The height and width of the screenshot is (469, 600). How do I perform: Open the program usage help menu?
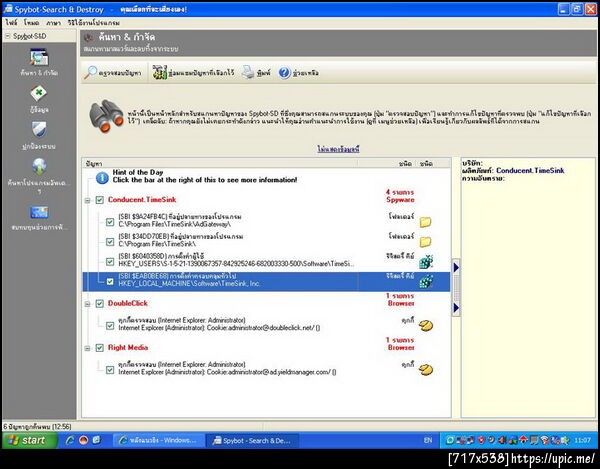click(x=94, y=23)
